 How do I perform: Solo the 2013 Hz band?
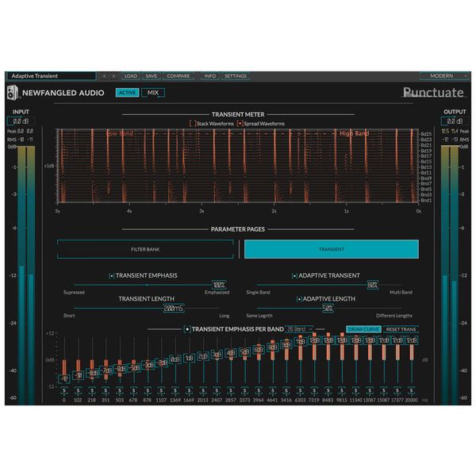(203, 390)
